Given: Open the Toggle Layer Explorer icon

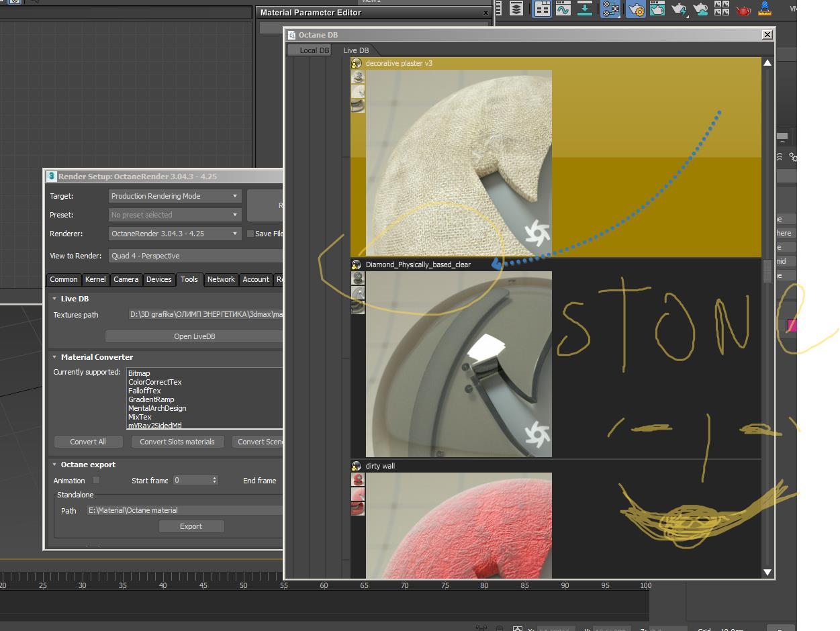Looking at the screenshot, I should pyautogui.click(x=516, y=9).
